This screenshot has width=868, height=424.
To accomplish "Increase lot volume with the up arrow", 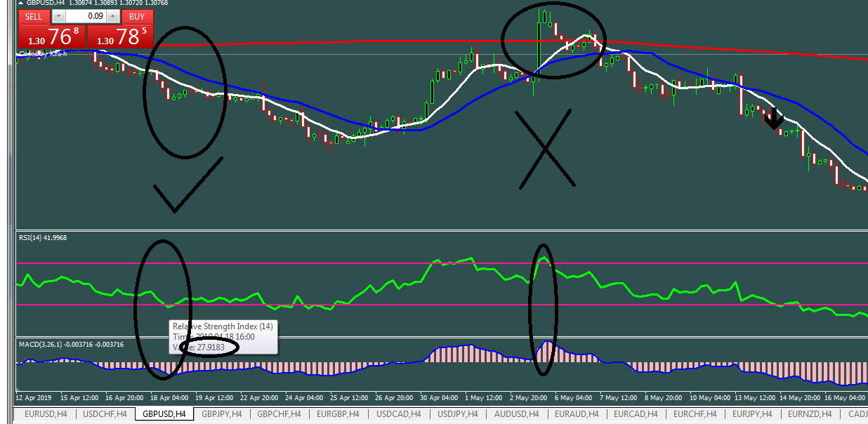I will tap(114, 16).
